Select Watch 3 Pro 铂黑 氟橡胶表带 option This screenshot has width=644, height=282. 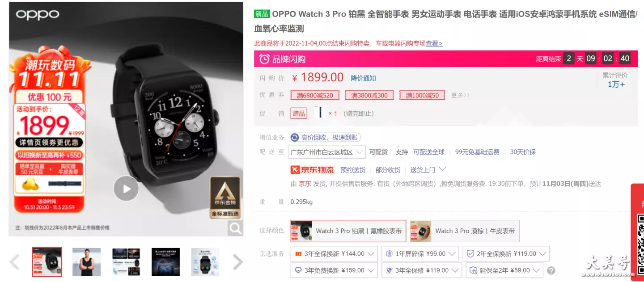[x=348, y=231]
